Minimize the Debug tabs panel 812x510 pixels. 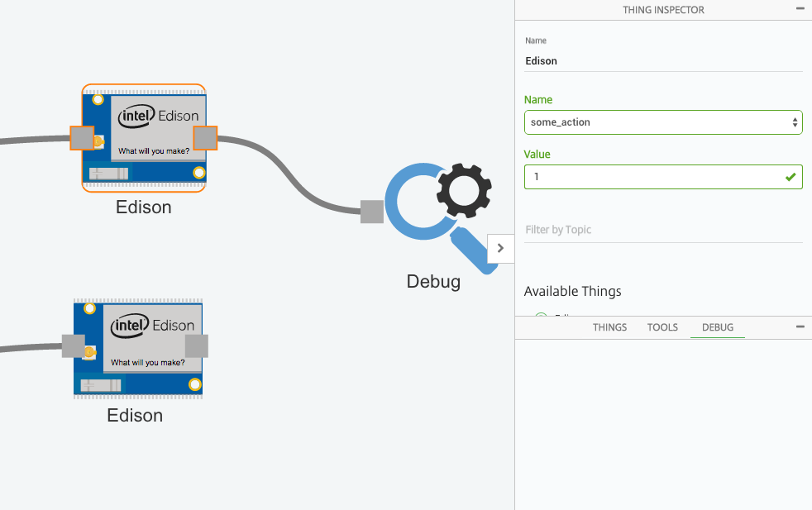point(800,326)
